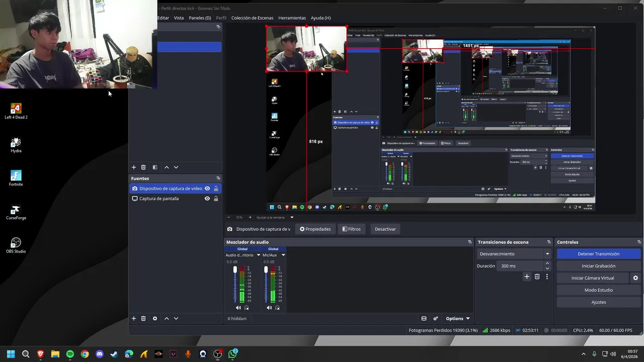Viewport: 644px width, 362px height.
Task: Add a new scene in scenes toolbar
Action: (134, 167)
